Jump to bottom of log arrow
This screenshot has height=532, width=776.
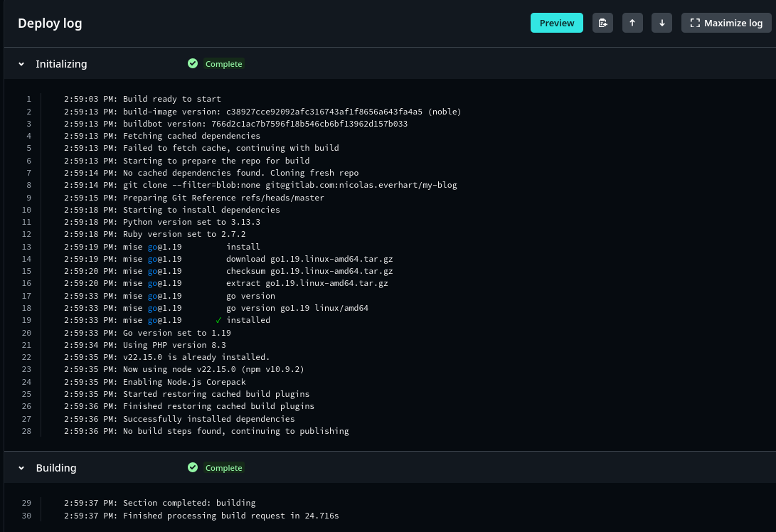(x=661, y=23)
